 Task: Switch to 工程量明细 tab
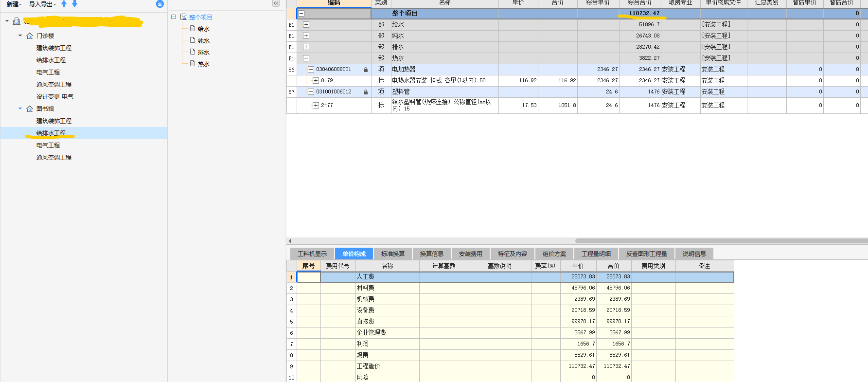(596, 254)
